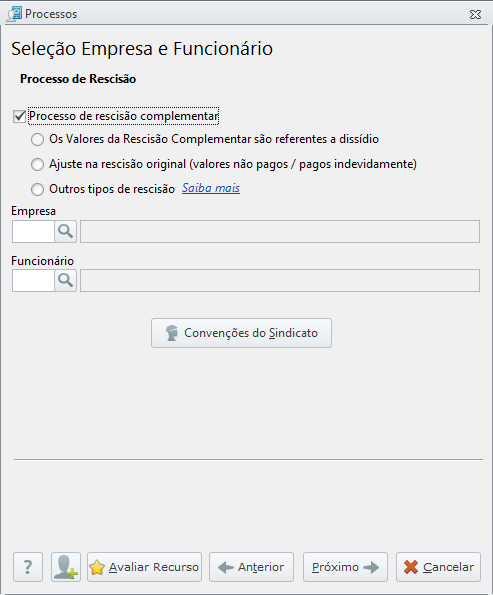Click the Convenções do Sindicato button

(x=241, y=333)
